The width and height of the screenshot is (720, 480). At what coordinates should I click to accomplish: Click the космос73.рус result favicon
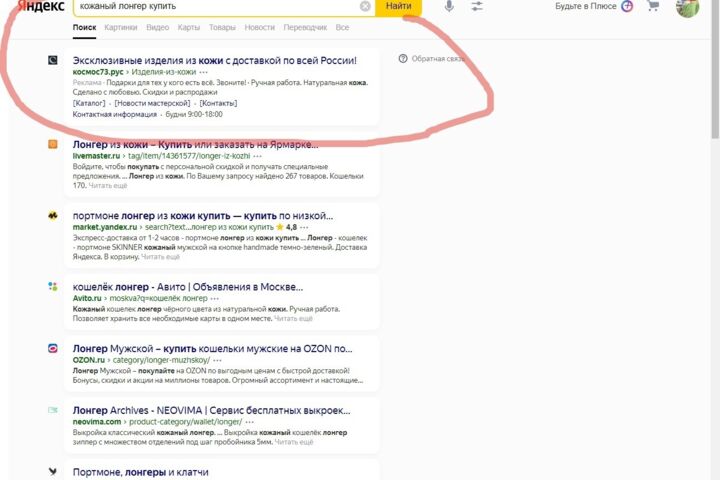53,60
